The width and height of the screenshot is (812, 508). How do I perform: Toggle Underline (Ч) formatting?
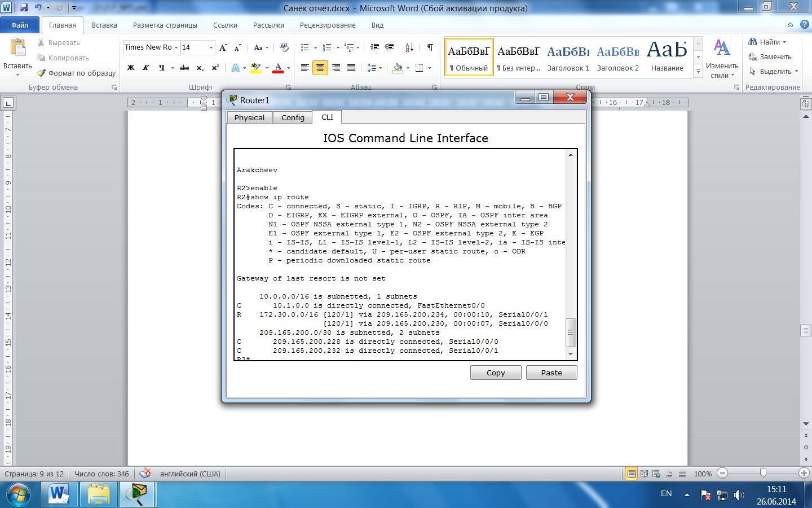[x=162, y=68]
